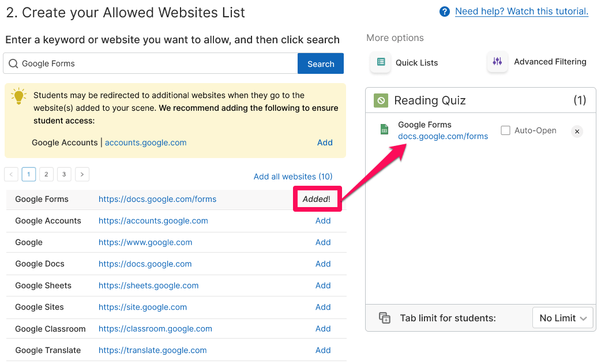Click the blue Search button
The height and width of the screenshot is (364, 616).
321,63
